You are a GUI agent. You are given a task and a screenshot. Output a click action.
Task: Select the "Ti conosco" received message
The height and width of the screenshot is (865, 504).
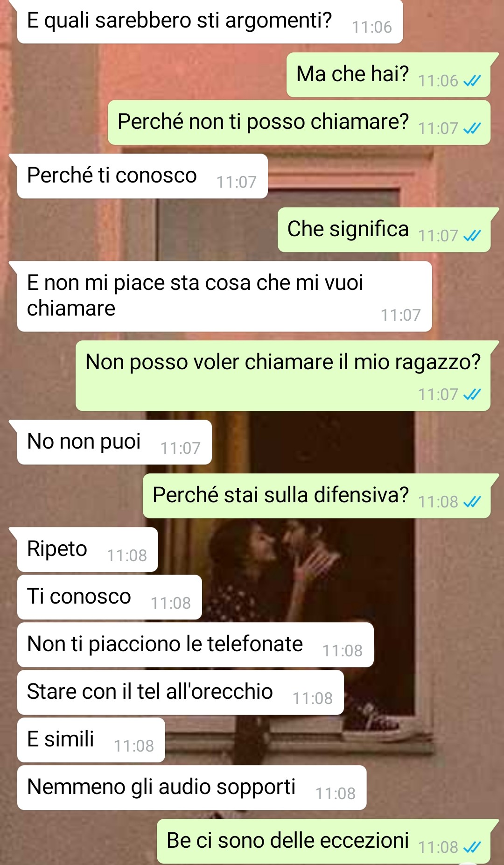[x=110, y=597]
